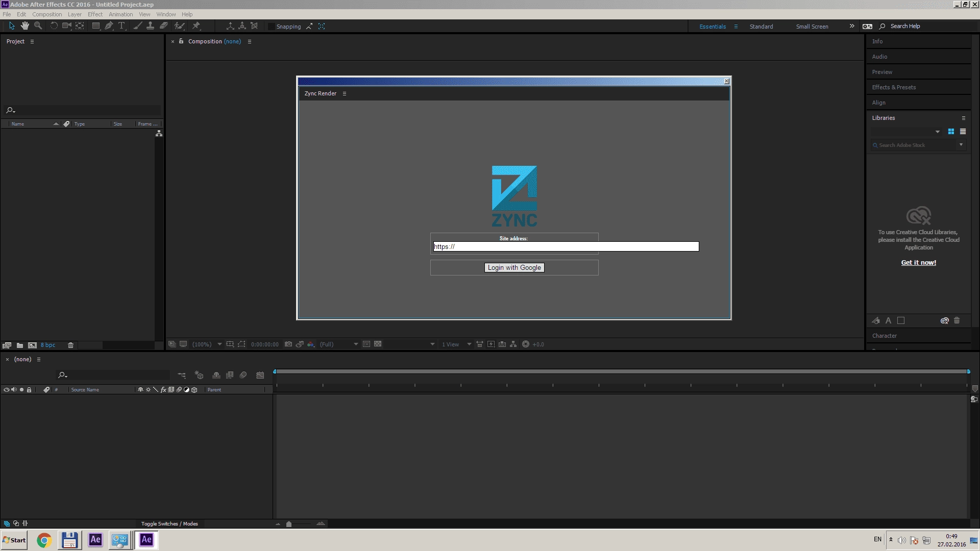Open the 1 View layout dropdown
The height and width of the screenshot is (551, 980).
[x=456, y=344]
